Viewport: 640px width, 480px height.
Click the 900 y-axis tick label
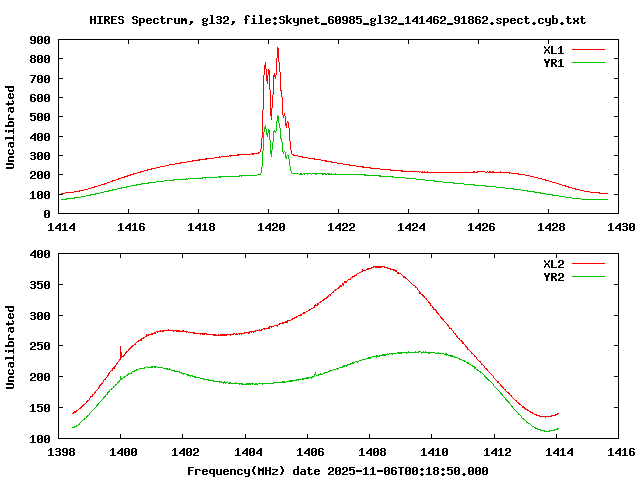click(x=40, y=40)
